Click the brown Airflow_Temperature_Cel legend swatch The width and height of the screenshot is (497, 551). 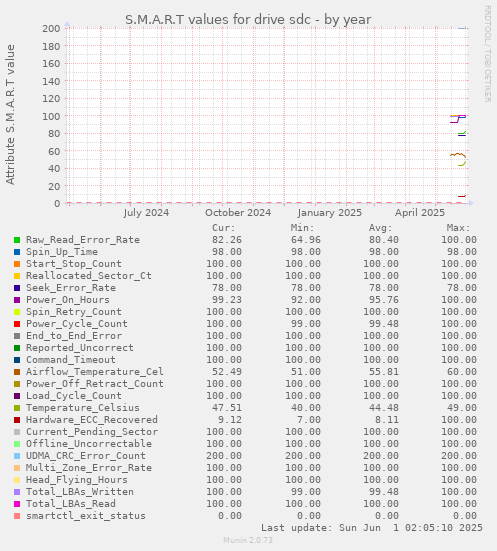pos(17,372)
